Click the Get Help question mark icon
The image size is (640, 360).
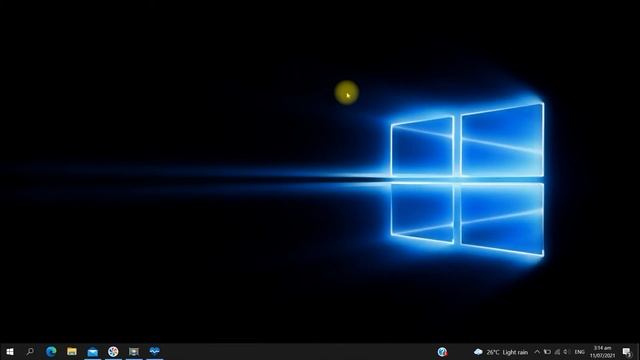(x=442, y=352)
